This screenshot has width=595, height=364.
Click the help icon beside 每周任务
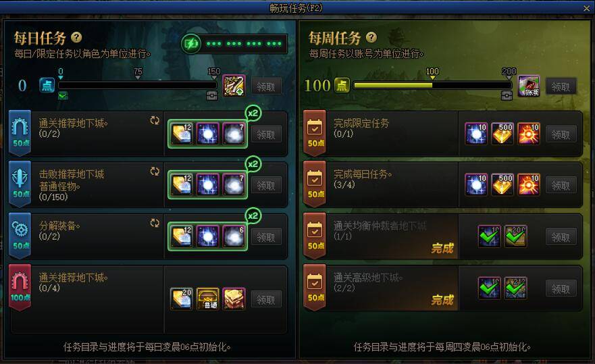371,37
